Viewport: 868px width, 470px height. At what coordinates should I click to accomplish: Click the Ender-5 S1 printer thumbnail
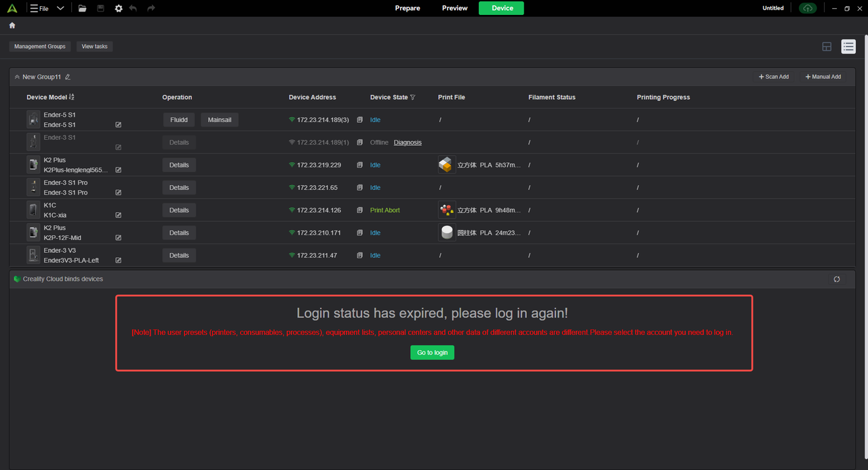coord(33,119)
